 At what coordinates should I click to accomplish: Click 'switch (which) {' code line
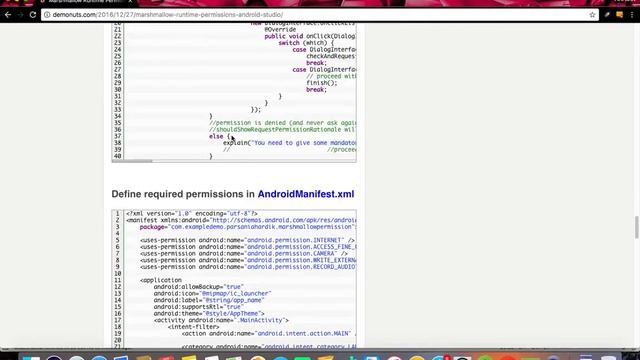click(x=306, y=43)
